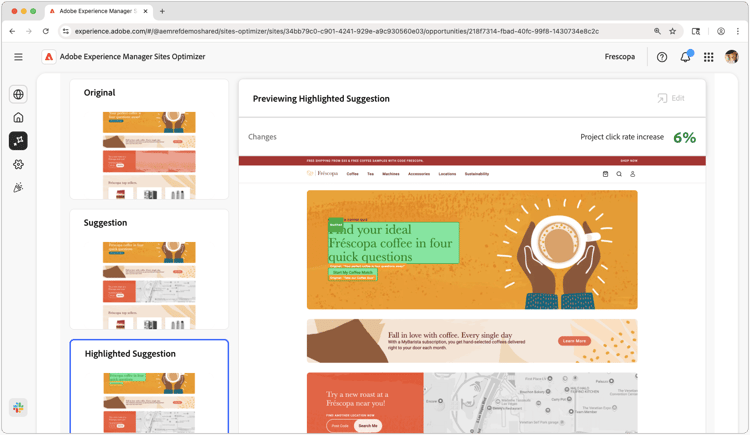Click the coffee cup hero illustration
The image size is (750, 435).
[x=557, y=254]
